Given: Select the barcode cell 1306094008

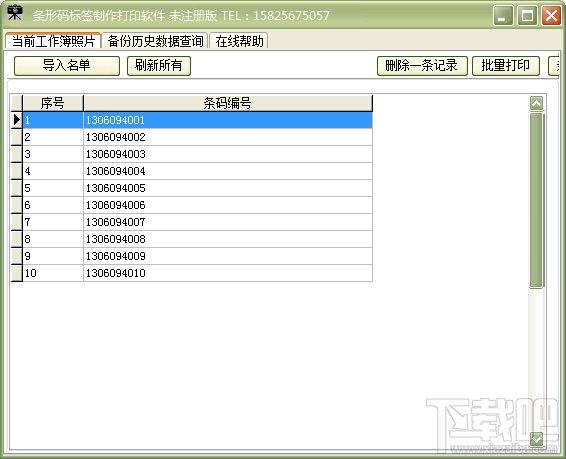Looking at the screenshot, I should click(x=228, y=239).
